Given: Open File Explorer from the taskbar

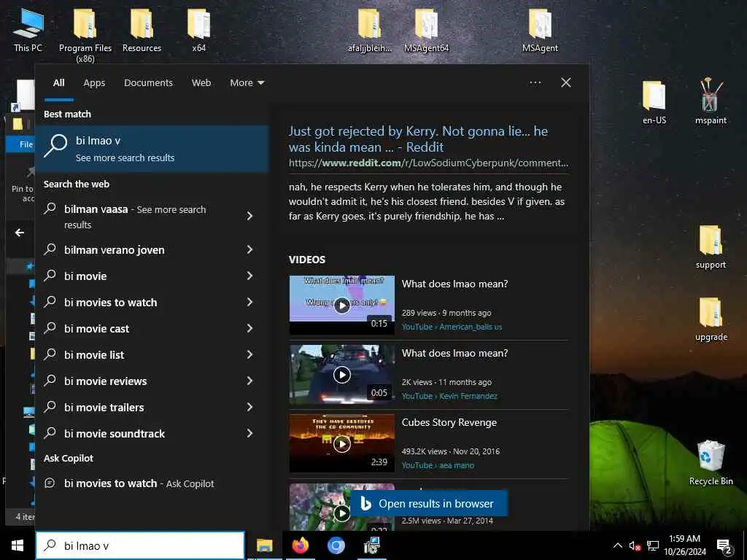Looking at the screenshot, I should [264, 545].
